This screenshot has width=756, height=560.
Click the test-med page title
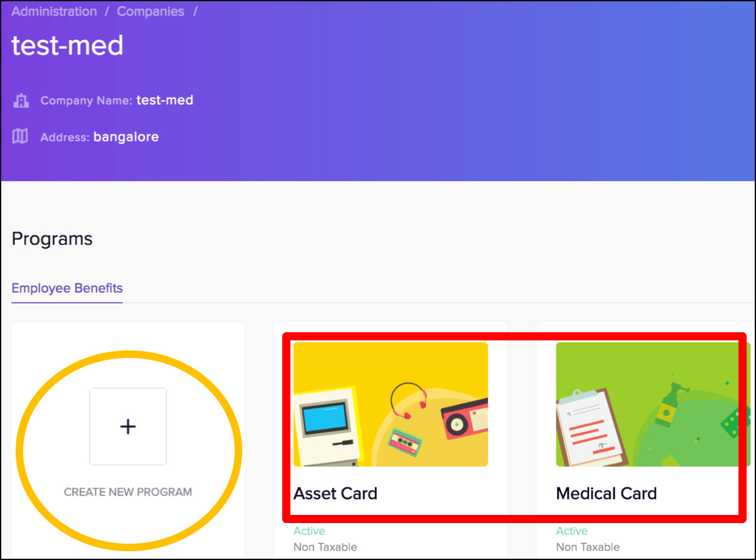click(x=68, y=46)
